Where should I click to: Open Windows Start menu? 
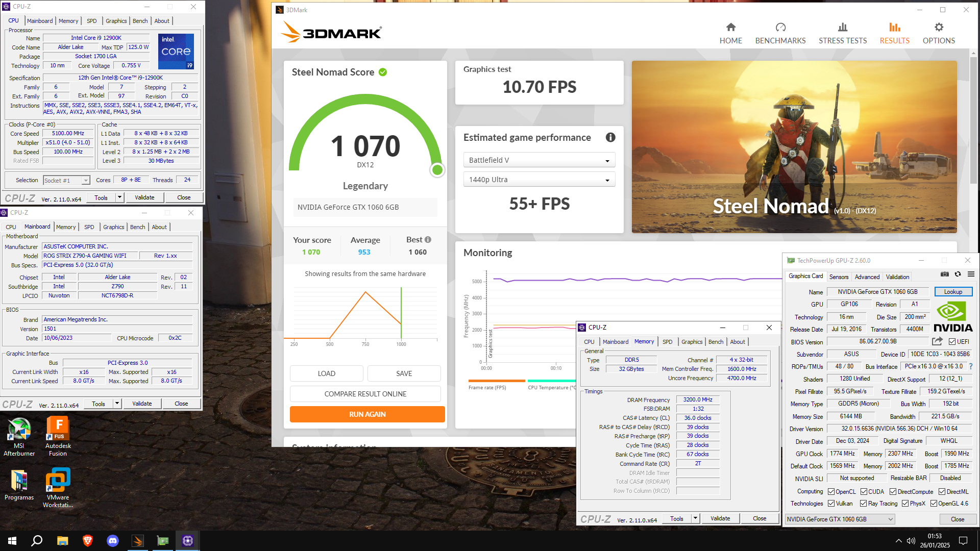click(12, 541)
